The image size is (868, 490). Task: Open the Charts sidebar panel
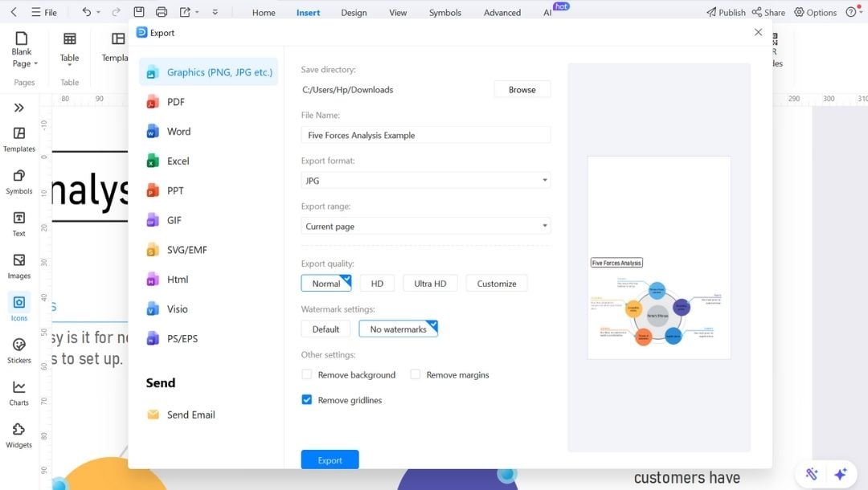(x=18, y=394)
